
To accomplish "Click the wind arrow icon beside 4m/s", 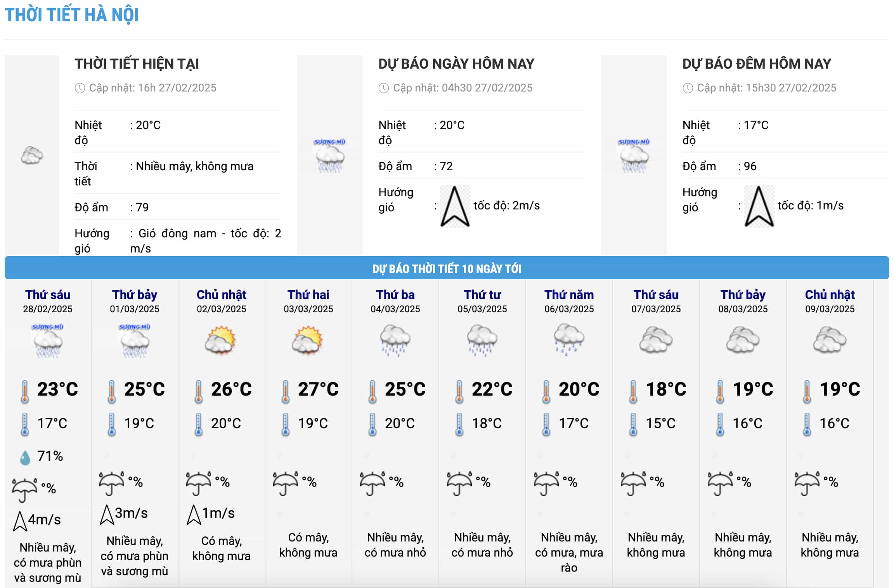I will pyautogui.click(x=20, y=521).
